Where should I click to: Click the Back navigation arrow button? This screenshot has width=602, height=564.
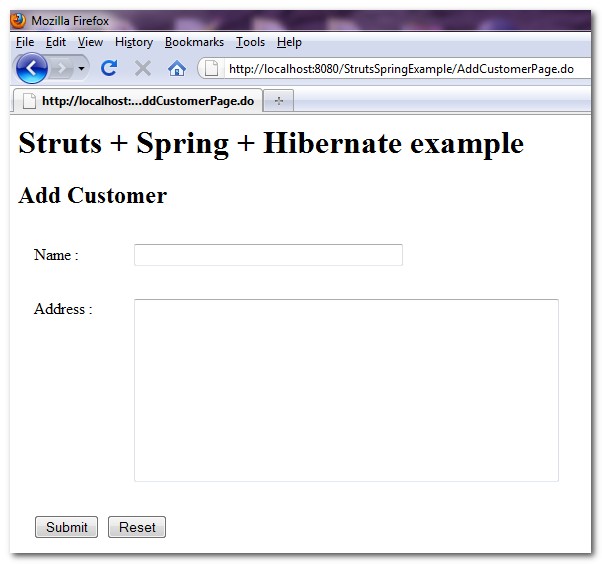(x=31, y=68)
